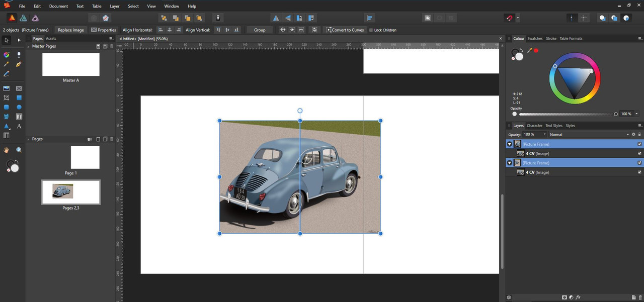Image resolution: width=644 pixels, height=302 pixels.
Task: Click the colour Opacity slider handle
Action: coord(616,114)
